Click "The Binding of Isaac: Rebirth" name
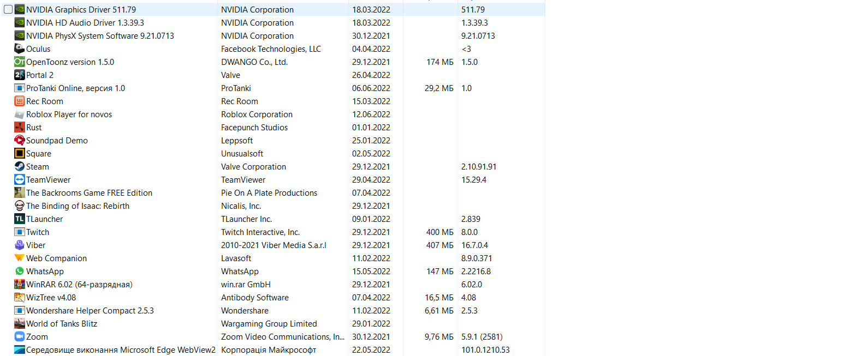 click(78, 206)
